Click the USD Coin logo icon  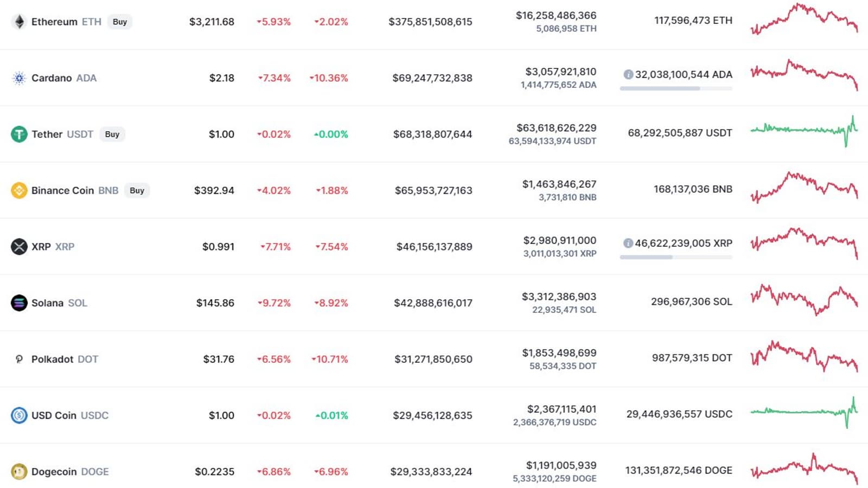[x=20, y=415]
